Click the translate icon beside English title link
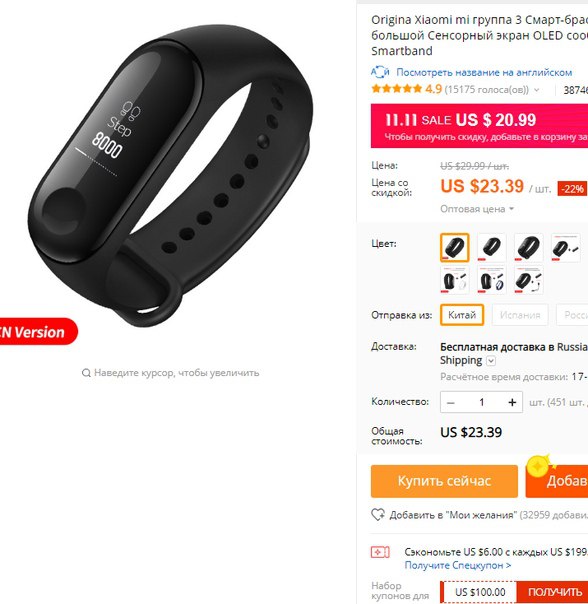This screenshot has height=604, width=588. (380, 72)
